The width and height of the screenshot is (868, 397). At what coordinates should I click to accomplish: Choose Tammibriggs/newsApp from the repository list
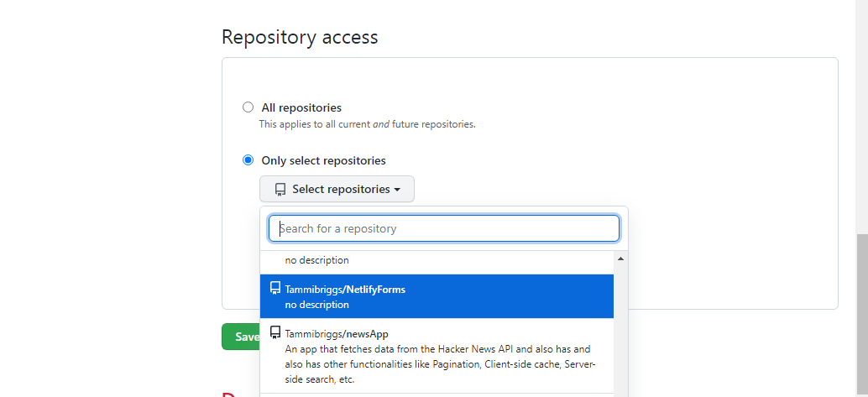(437, 356)
